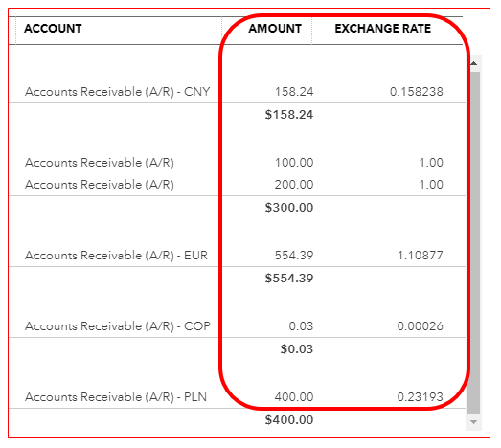501x448 pixels.
Task: Sort by the ACCOUNT column header
Action: [53, 29]
